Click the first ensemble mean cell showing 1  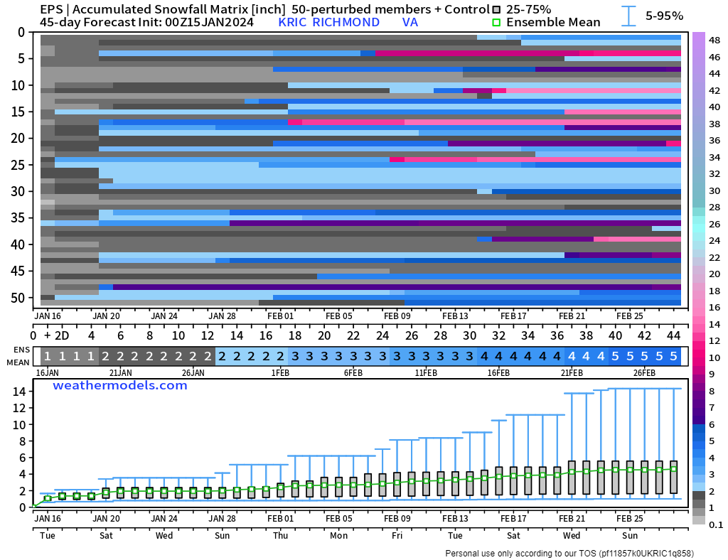(48, 356)
